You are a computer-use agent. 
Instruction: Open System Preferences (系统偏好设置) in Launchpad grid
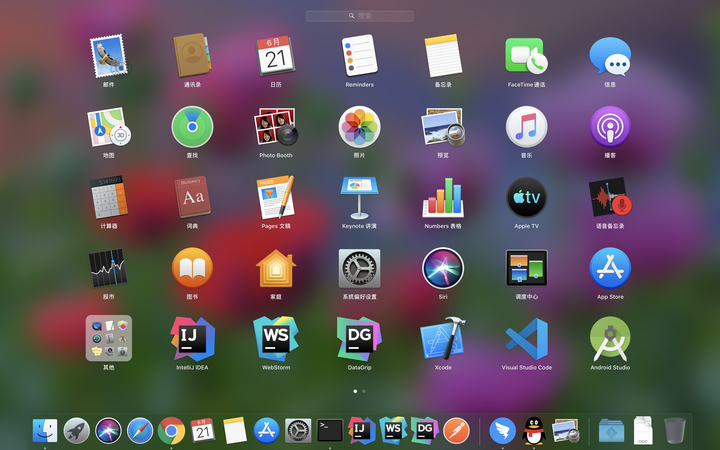(x=360, y=268)
